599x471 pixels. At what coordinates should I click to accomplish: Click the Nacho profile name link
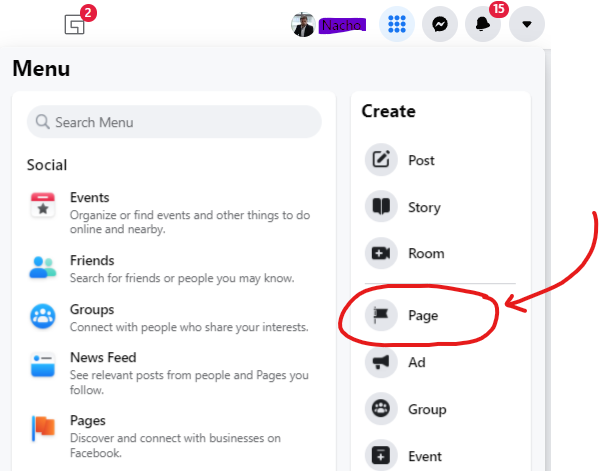click(342, 26)
